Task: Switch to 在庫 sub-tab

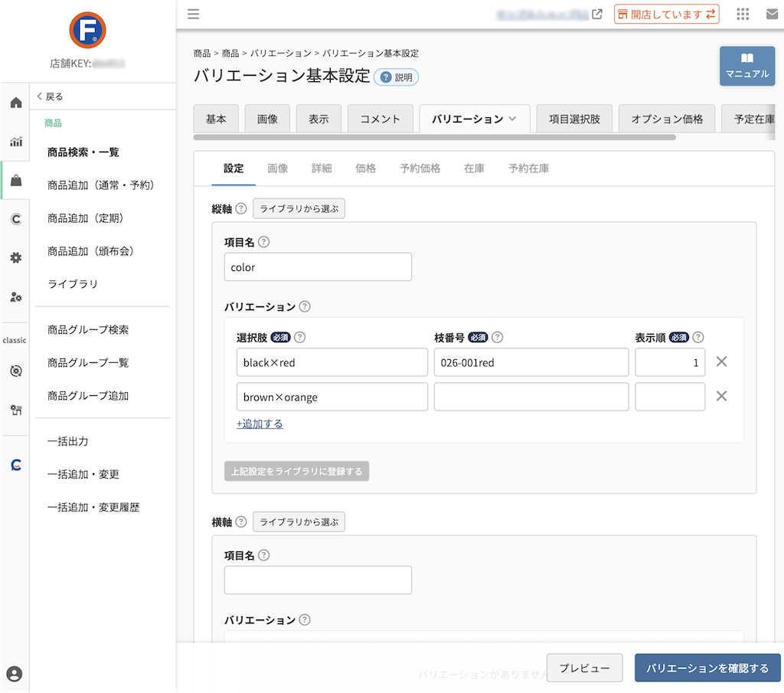Action: 474,168
